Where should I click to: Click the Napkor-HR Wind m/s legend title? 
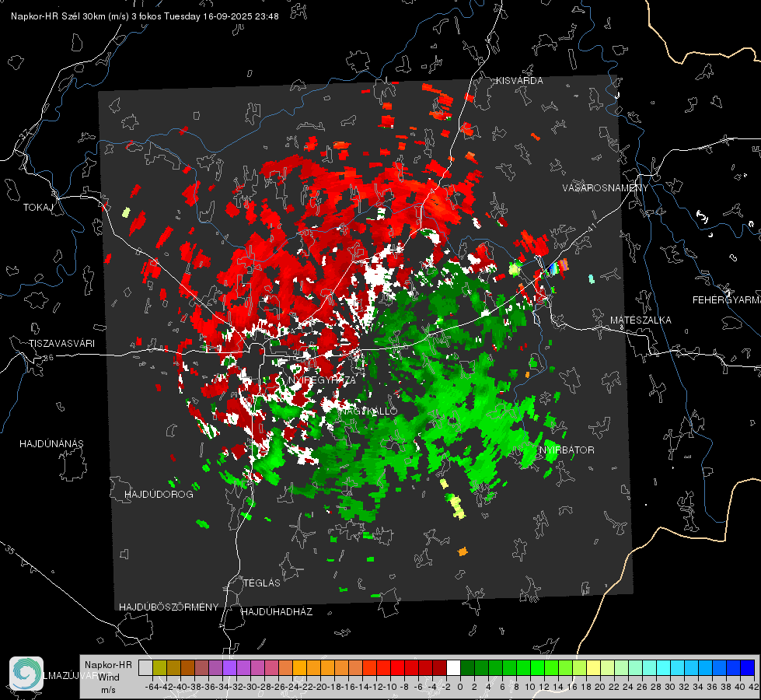pos(108,677)
